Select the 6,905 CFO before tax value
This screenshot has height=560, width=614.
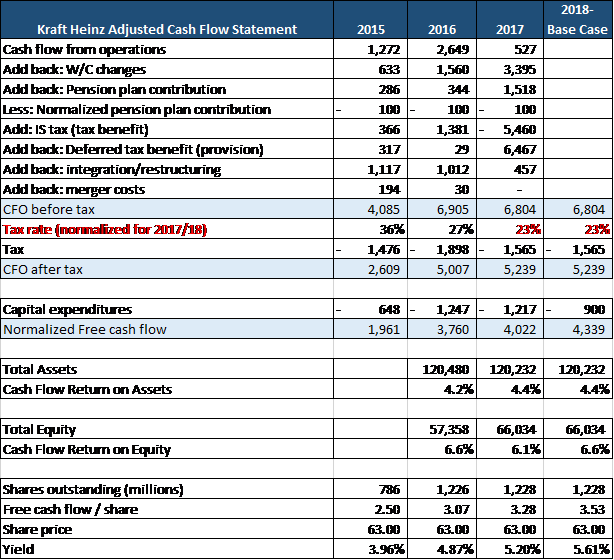click(x=452, y=210)
